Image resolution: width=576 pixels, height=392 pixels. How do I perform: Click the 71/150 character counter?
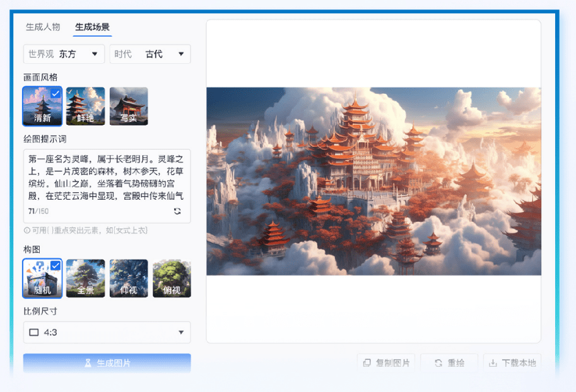tap(38, 211)
